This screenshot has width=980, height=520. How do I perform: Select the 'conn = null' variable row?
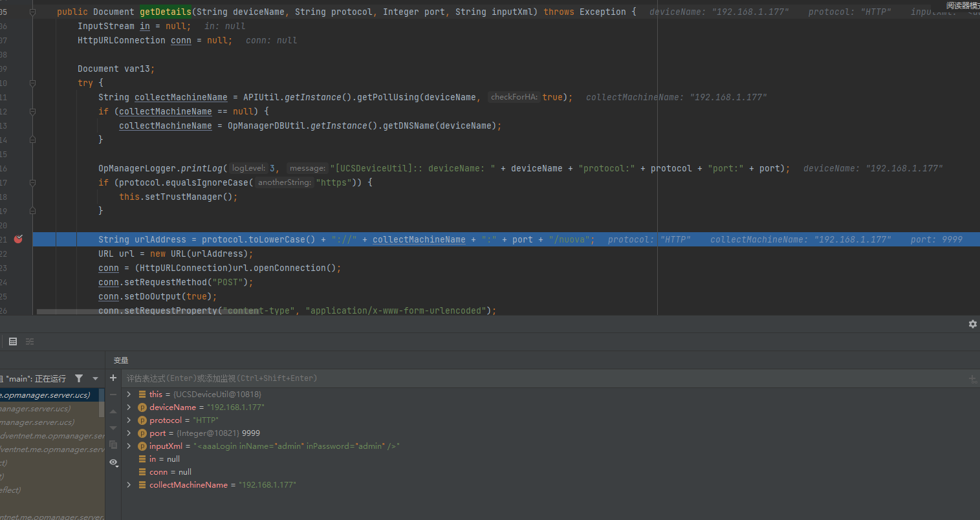pos(550,472)
